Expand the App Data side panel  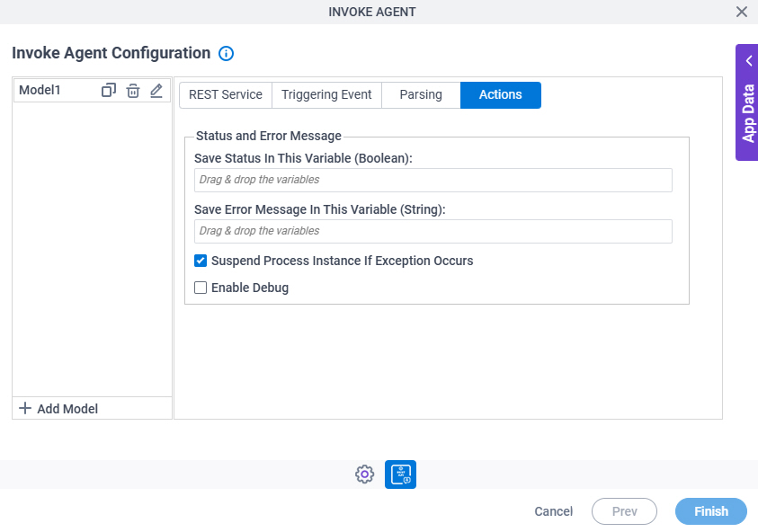(747, 102)
